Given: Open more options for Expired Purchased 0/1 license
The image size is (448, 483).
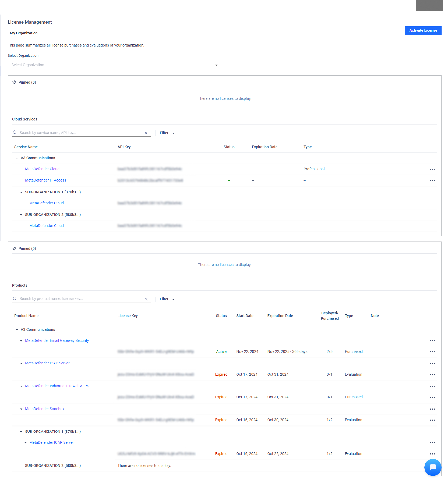Looking at the screenshot, I should (x=432, y=397).
